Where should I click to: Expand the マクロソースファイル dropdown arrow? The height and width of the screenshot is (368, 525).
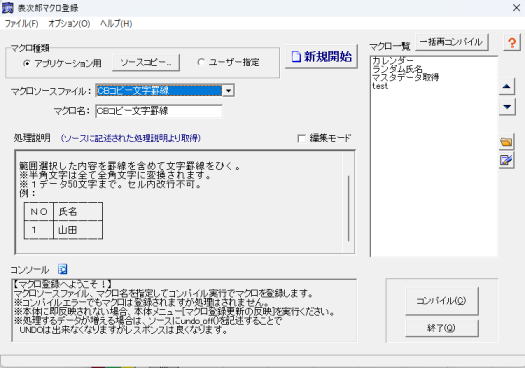click(x=228, y=90)
